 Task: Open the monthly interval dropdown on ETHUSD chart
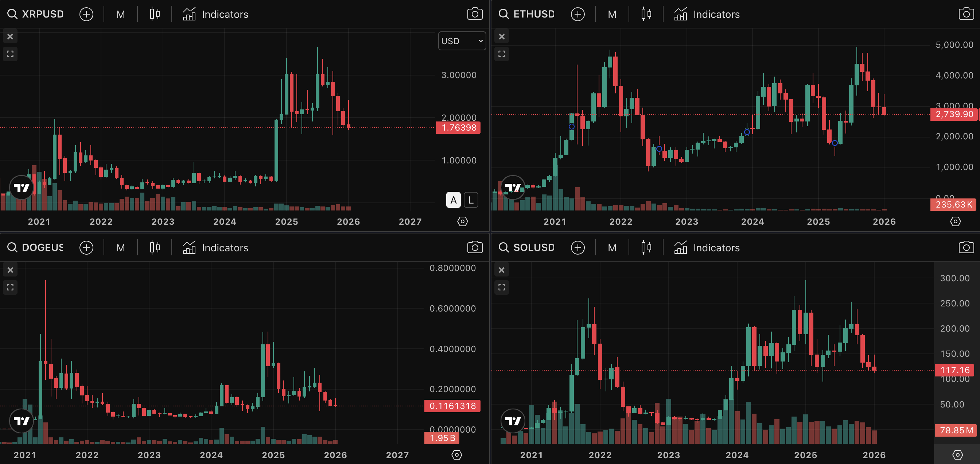[x=612, y=14]
